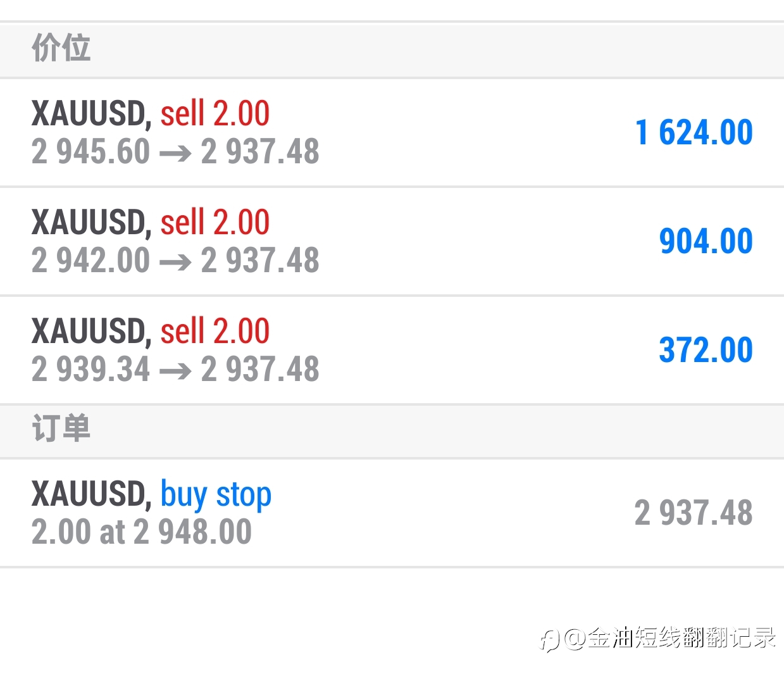Viewport: 784px width, 676px height.
Task: Click the 2 937.48 order price
Action: pyautogui.click(x=694, y=513)
